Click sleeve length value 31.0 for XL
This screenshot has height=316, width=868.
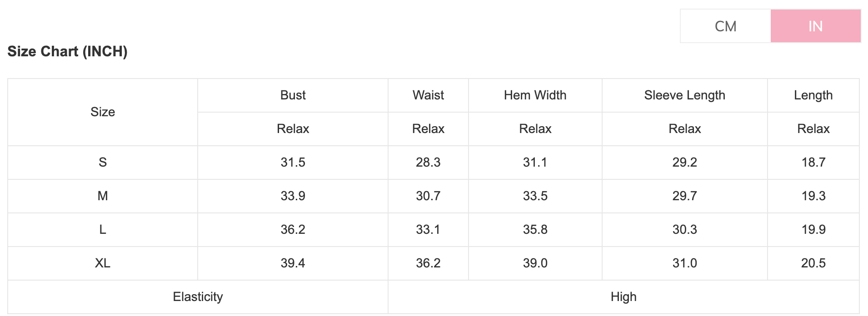coord(684,263)
